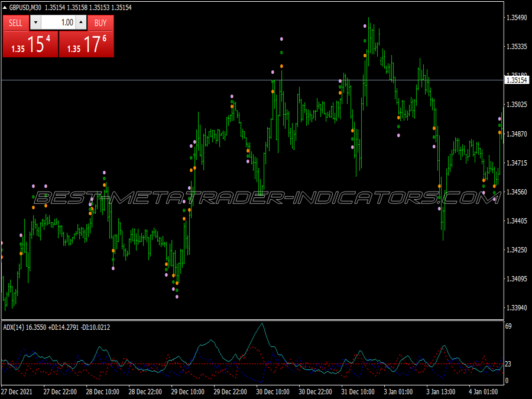Screen dimensions: 532x399
Task: Click the 29 Dec 10:00 time label
Action: 187,391
